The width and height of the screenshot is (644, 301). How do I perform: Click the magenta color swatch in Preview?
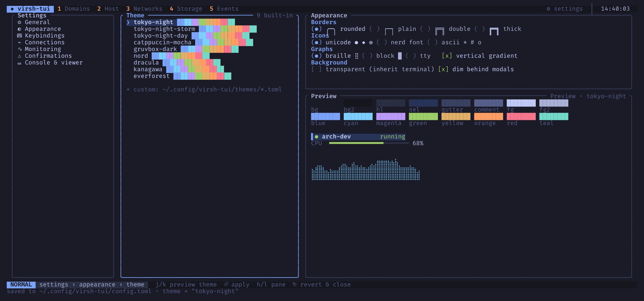pos(391,117)
